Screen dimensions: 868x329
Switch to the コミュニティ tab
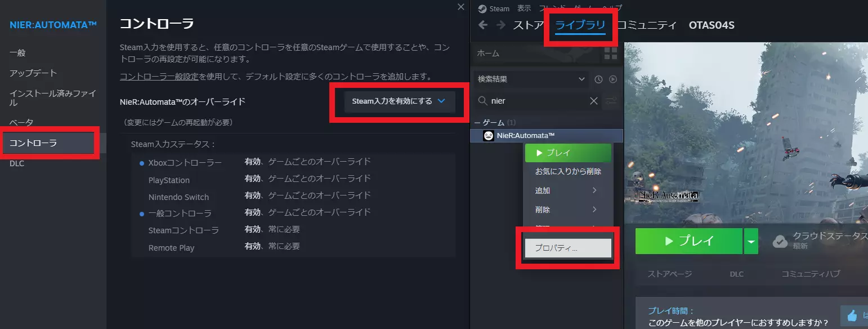(647, 25)
